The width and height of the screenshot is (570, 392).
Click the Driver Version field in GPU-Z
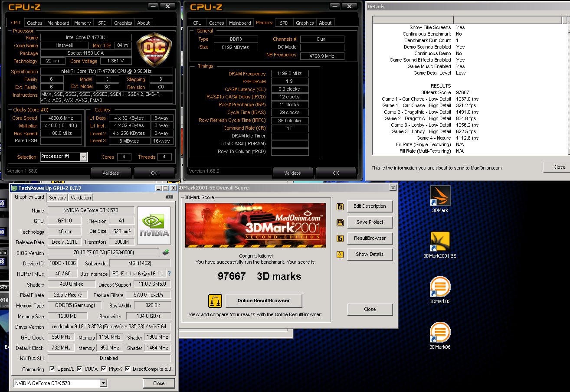(109, 327)
